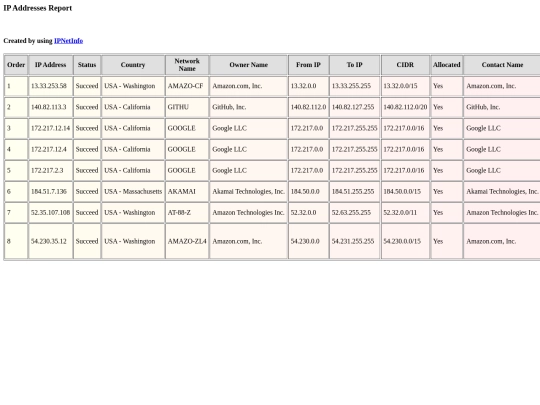This screenshot has height=405, width=540.
Task: Click CIDR 184.50.0.0/15 cell
Action: 405,191
